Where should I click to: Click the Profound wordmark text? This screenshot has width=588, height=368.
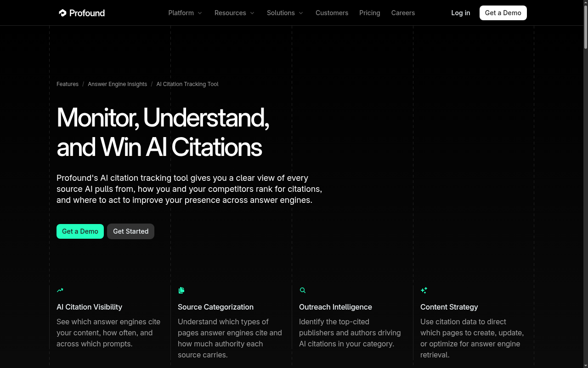pyautogui.click(x=87, y=13)
